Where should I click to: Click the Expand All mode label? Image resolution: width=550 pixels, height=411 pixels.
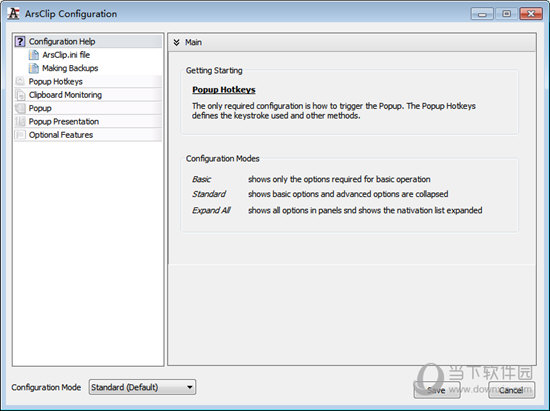(211, 210)
